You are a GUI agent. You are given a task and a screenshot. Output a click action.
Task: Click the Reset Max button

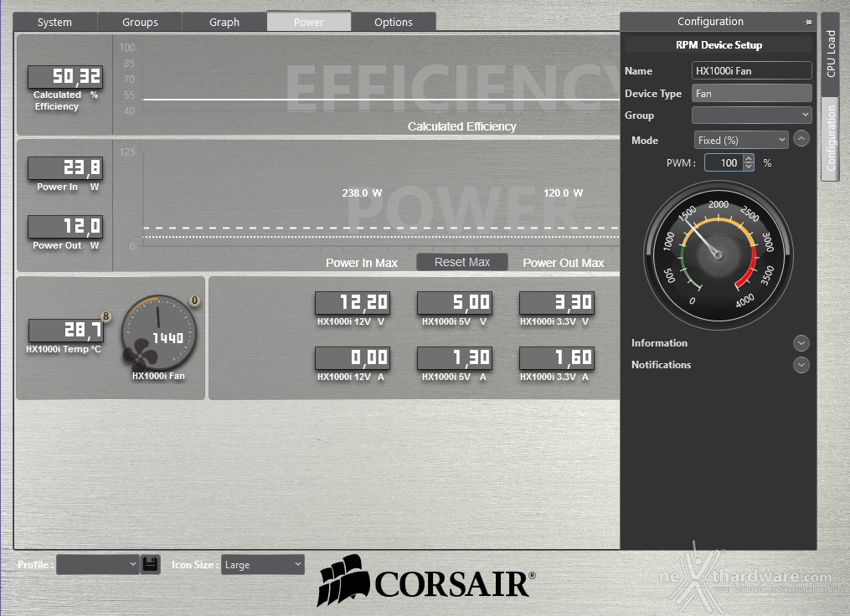pyautogui.click(x=462, y=262)
